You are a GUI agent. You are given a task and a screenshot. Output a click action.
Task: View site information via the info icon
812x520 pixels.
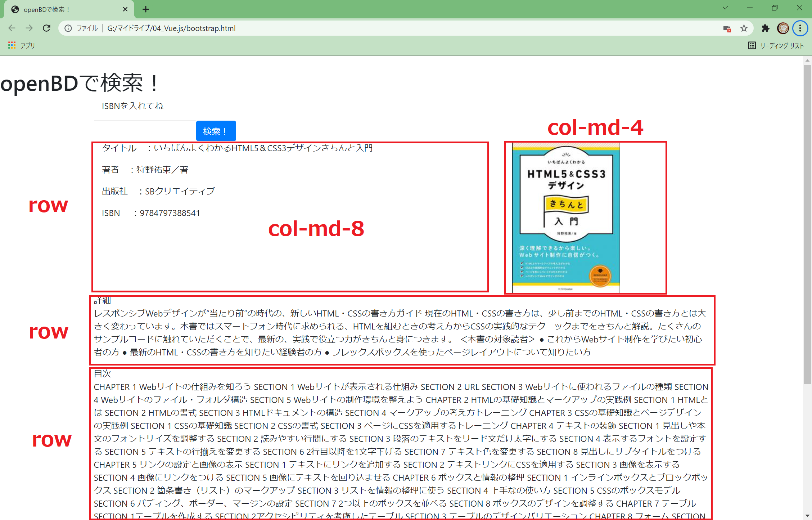coord(68,28)
